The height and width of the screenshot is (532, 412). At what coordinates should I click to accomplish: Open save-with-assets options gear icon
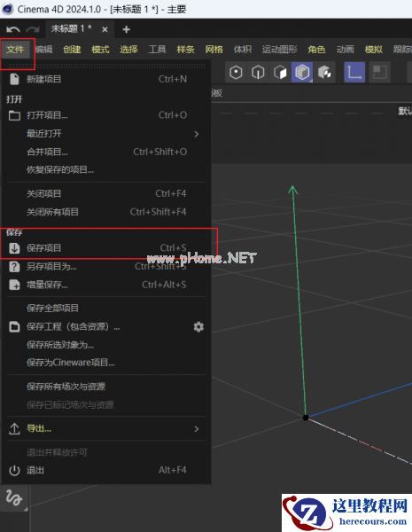(x=198, y=326)
